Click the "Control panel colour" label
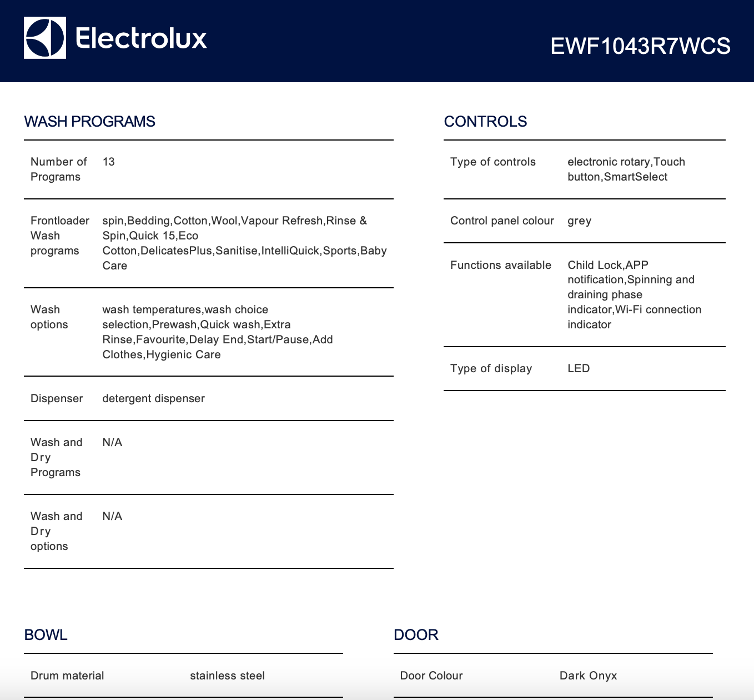The image size is (754, 700). (x=502, y=221)
